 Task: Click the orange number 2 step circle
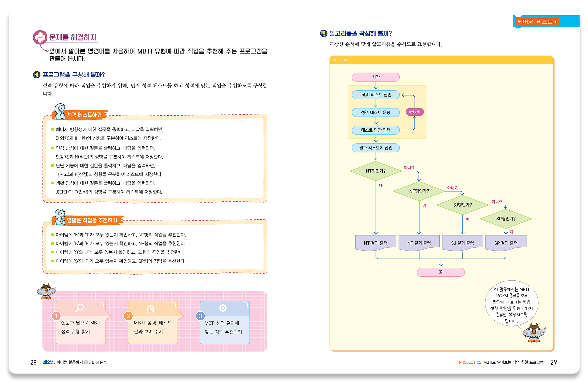pos(128,316)
